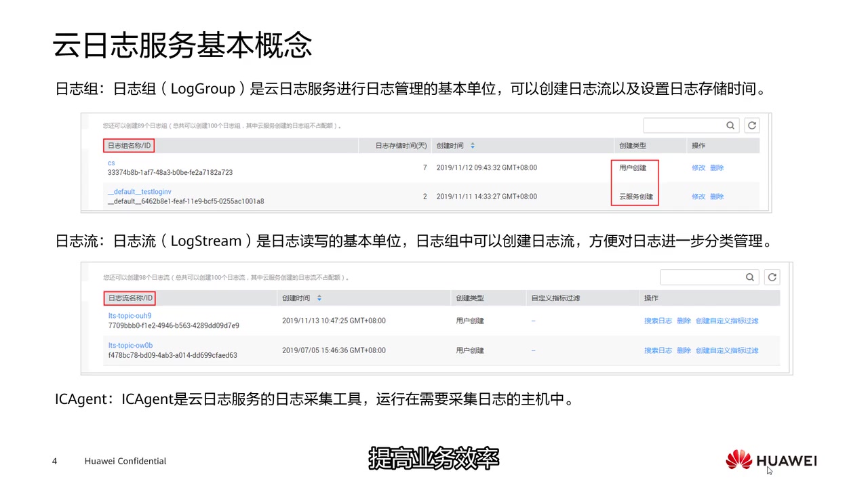The width and height of the screenshot is (868, 488).
Task: Click 操作 header in log group table
Action: 698,146
